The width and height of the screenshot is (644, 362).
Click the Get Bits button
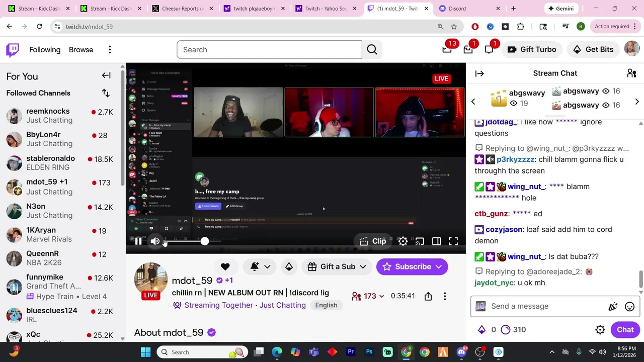[593, 49]
